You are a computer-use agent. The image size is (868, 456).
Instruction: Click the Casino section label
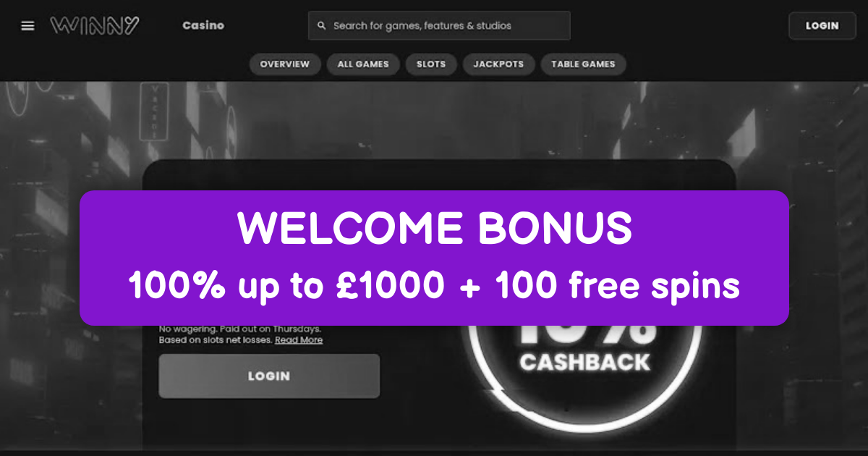(x=203, y=25)
